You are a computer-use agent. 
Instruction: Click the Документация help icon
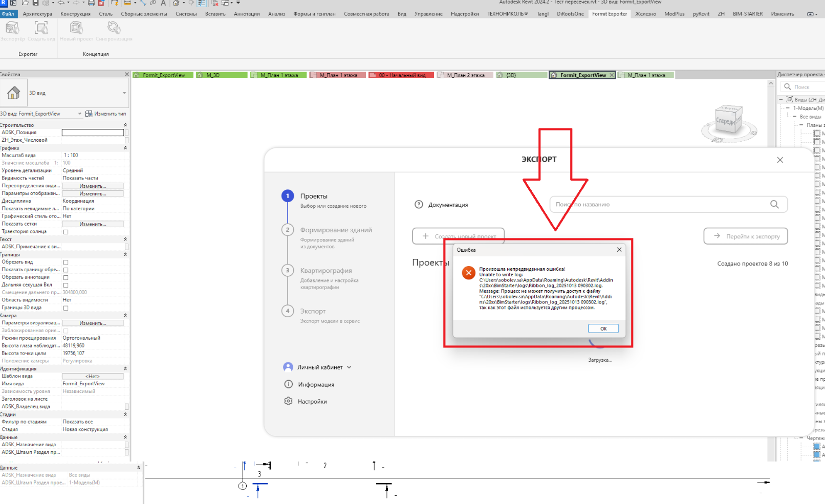[x=419, y=205]
